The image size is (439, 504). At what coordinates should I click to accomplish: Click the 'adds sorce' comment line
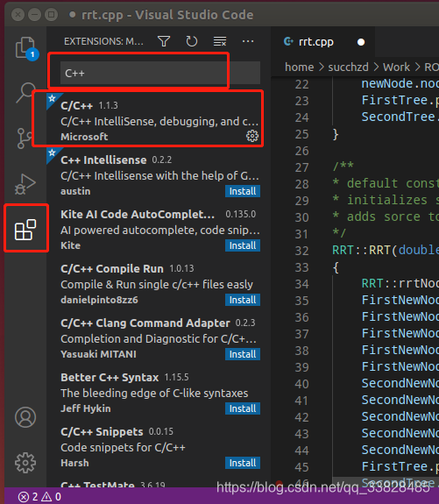(x=386, y=217)
